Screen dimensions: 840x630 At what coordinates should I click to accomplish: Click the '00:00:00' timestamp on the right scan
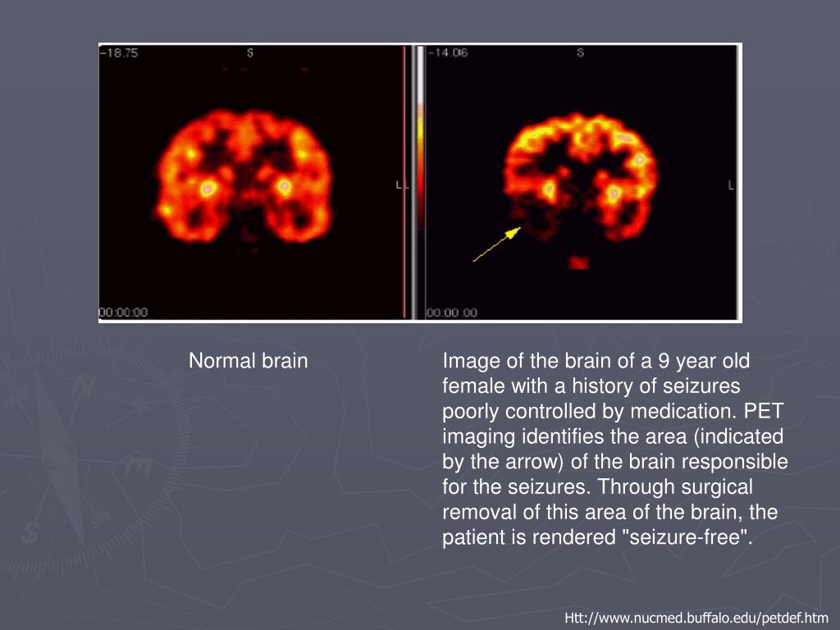point(452,313)
